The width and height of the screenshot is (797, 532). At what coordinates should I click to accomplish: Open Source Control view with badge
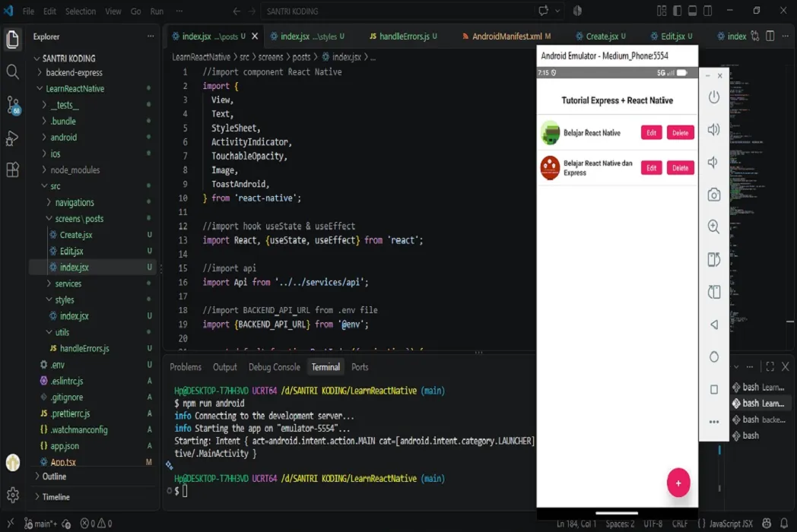(13, 105)
